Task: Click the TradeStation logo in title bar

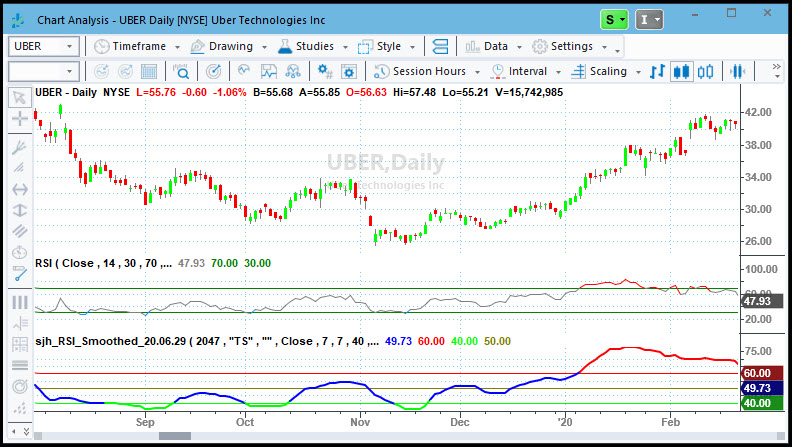Action: (x=18, y=20)
